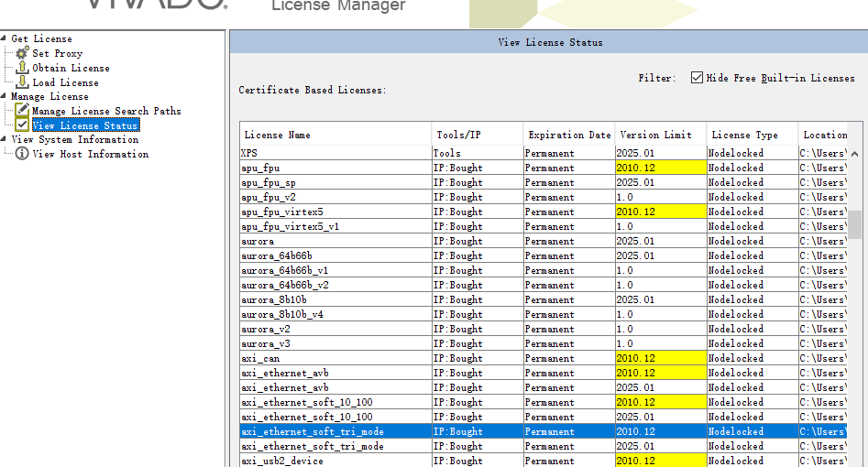Select the aurora_64b66b_v1 row
This screenshot has width=868, height=467.
coord(544,270)
